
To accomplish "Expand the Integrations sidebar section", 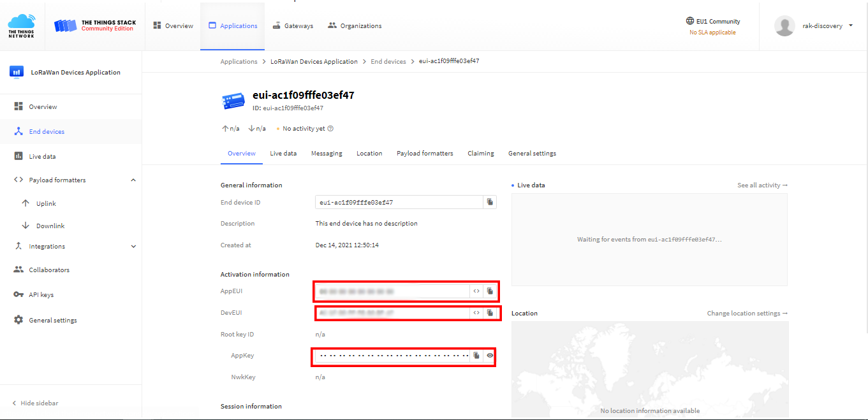I will point(133,246).
